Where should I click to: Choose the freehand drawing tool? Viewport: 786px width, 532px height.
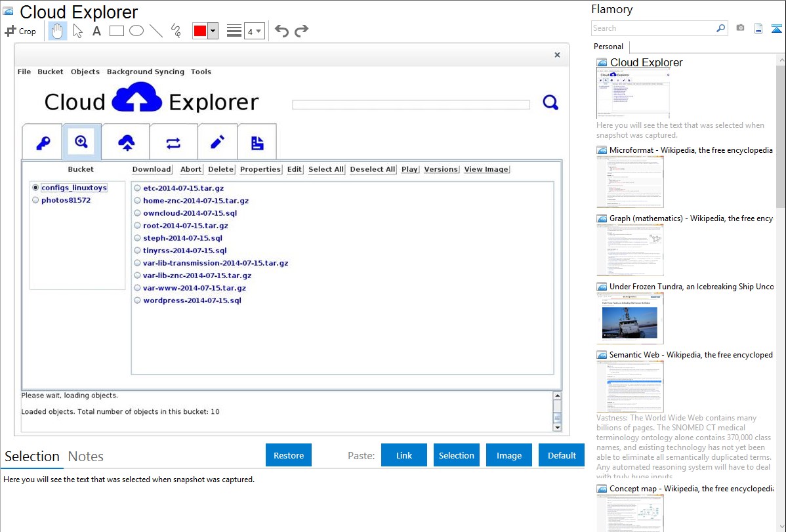(x=176, y=31)
